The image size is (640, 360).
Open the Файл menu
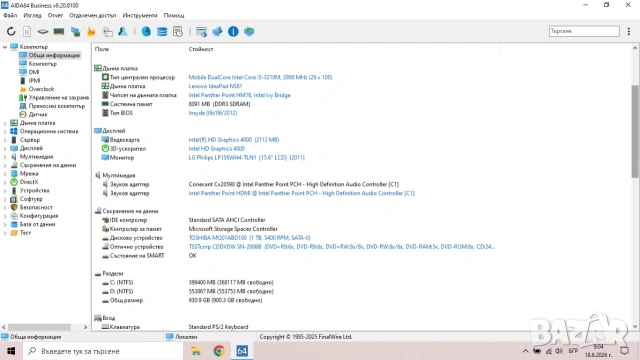10,16
